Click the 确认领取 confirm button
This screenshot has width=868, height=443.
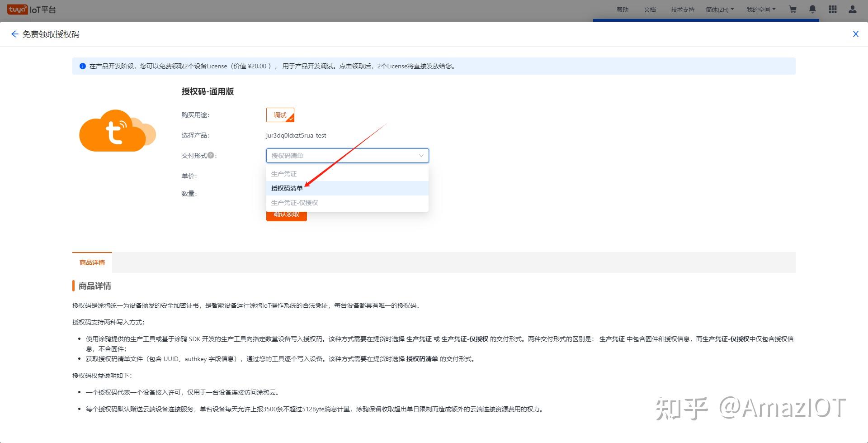pos(286,215)
